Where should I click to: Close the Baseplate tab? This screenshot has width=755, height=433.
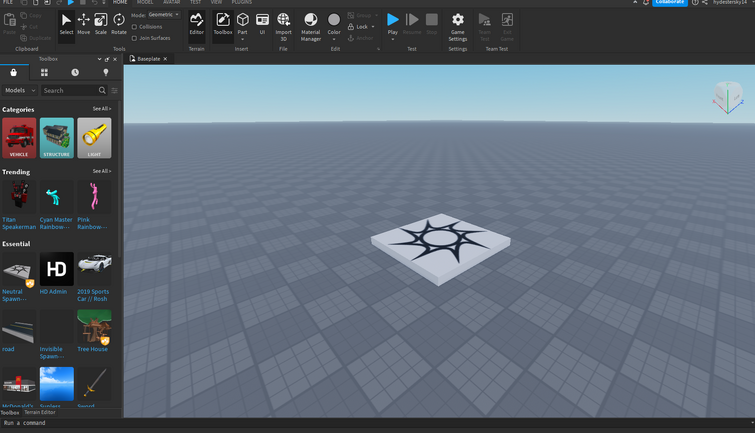165,59
